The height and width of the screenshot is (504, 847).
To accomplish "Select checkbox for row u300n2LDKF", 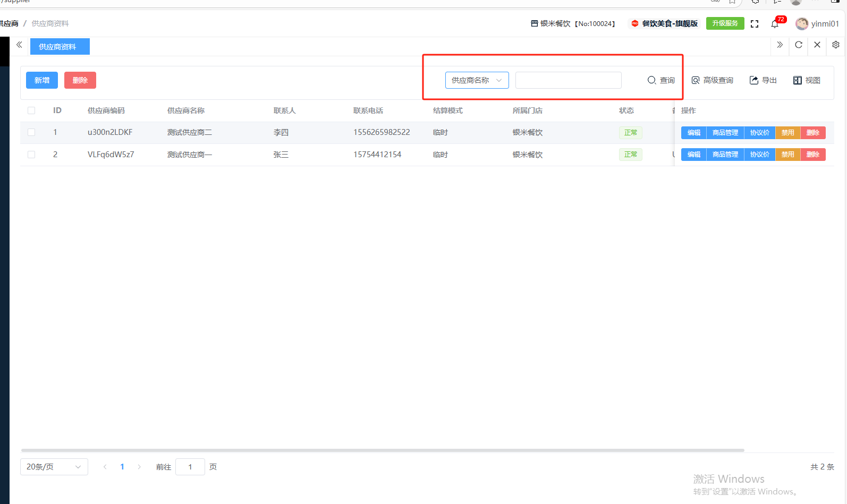I will (31, 132).
